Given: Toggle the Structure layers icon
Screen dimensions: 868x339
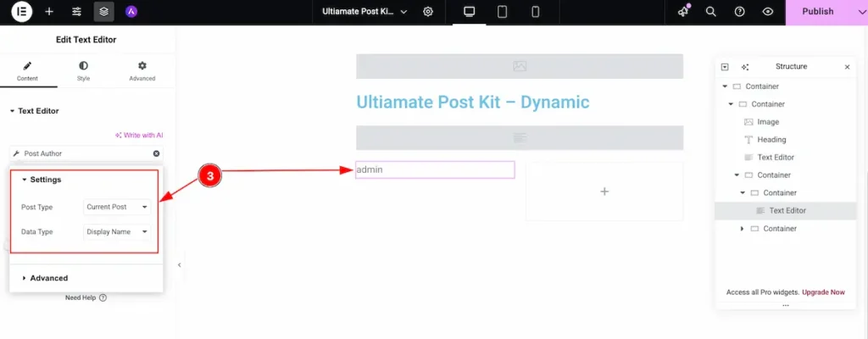Looking at the screenshot, I should [x=103, y=12].
